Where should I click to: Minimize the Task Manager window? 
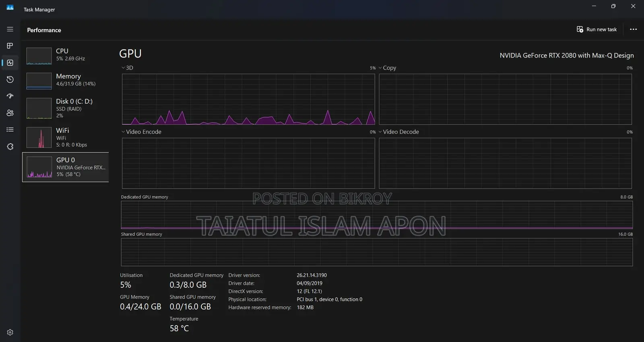point(594,6)
